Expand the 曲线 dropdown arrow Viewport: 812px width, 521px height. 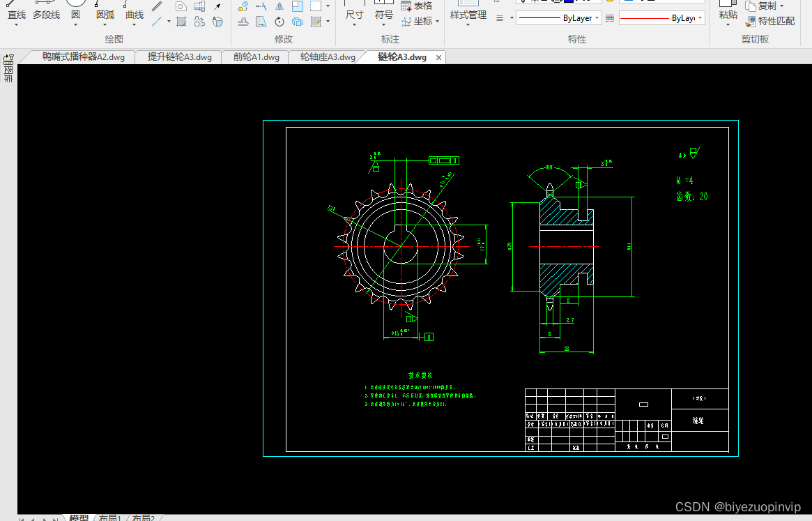click(135, 25)
